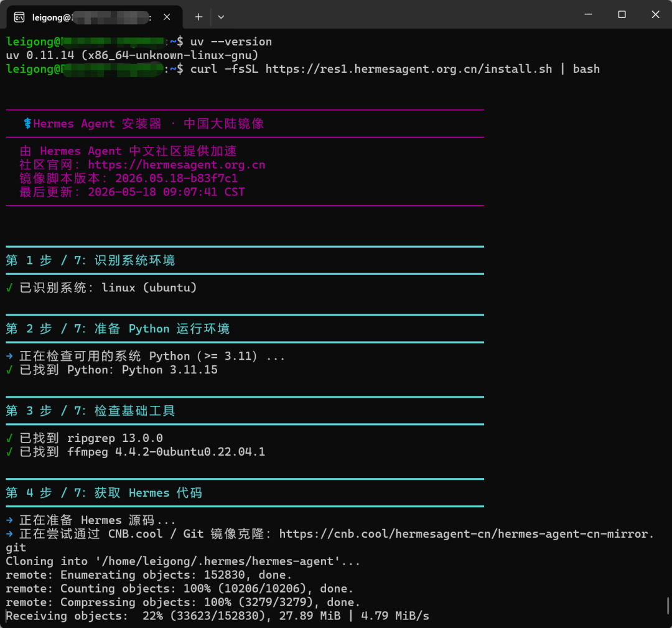Click the text 'uv --version'

pyautogui.click(x=231, y=42)
